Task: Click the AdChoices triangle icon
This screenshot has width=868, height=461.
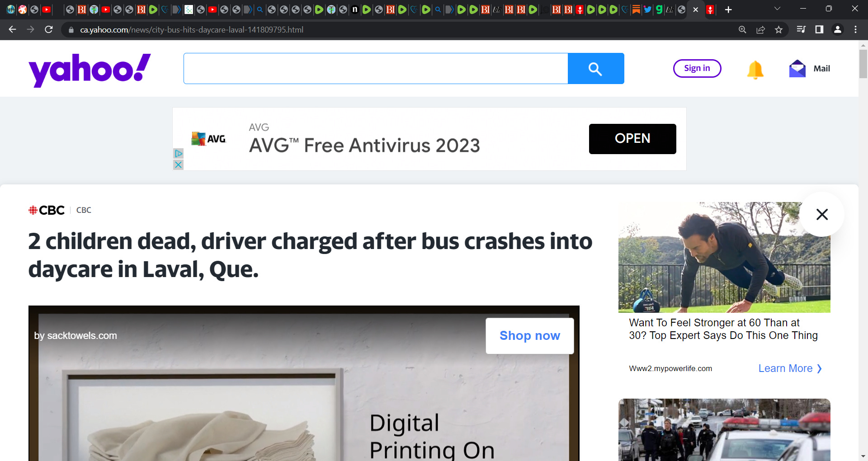Action: coord(179,154)
